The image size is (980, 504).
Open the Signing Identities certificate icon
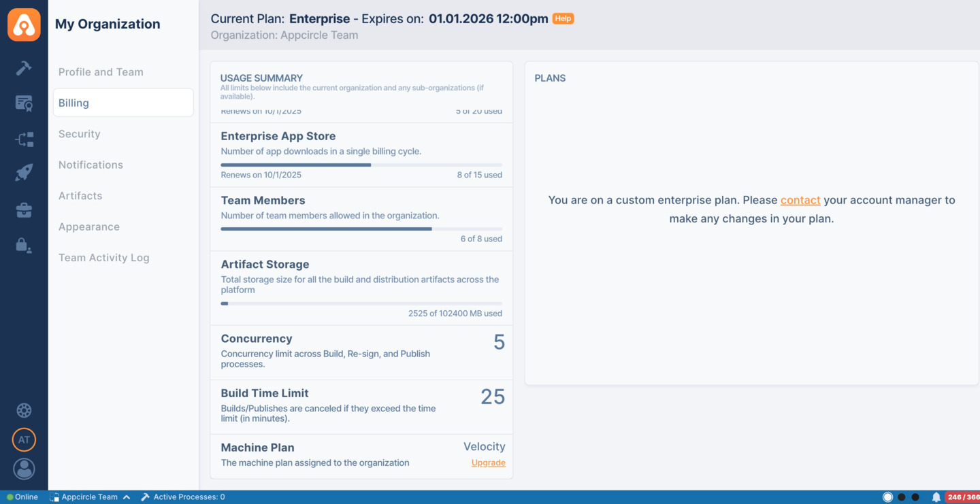click(24, 103)
